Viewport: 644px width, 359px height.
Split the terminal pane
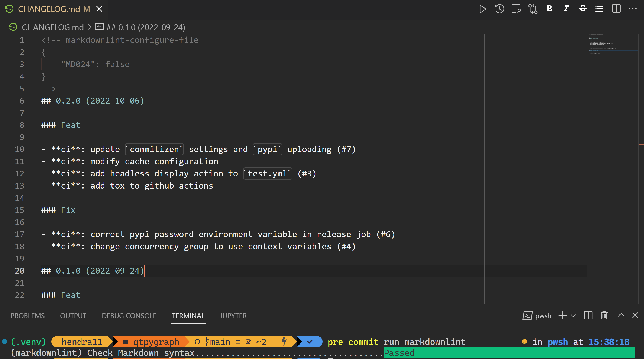[x=588, y=316]
